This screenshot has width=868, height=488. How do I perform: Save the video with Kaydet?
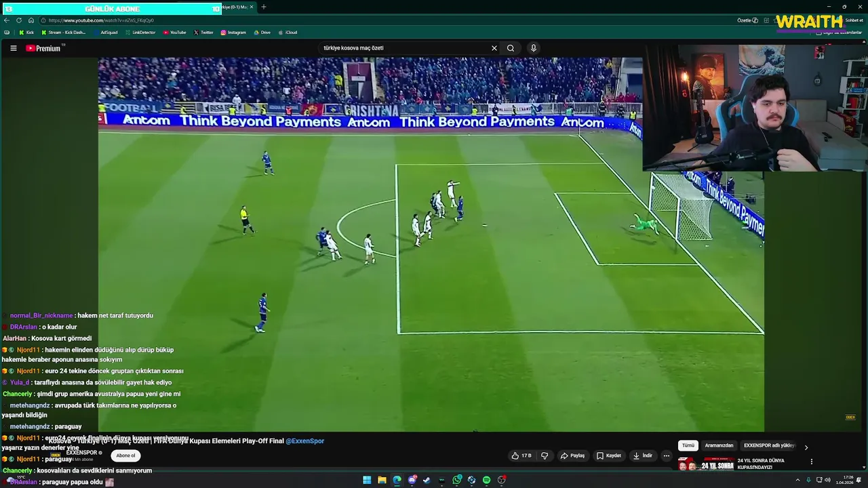tap(608, 455)
